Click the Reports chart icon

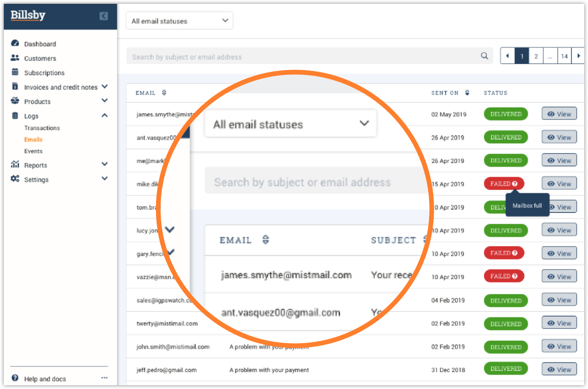point(15,165)
